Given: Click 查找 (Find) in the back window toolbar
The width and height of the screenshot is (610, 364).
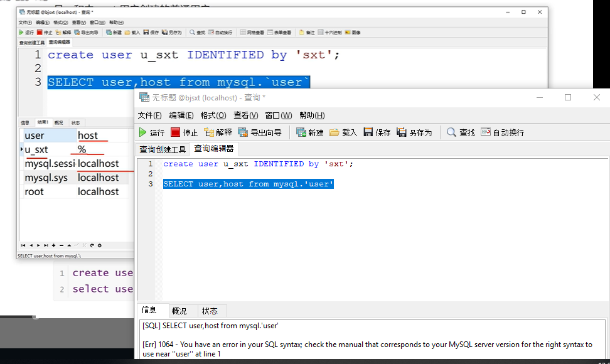Looking at the screenshot, I should click(197, 32).
